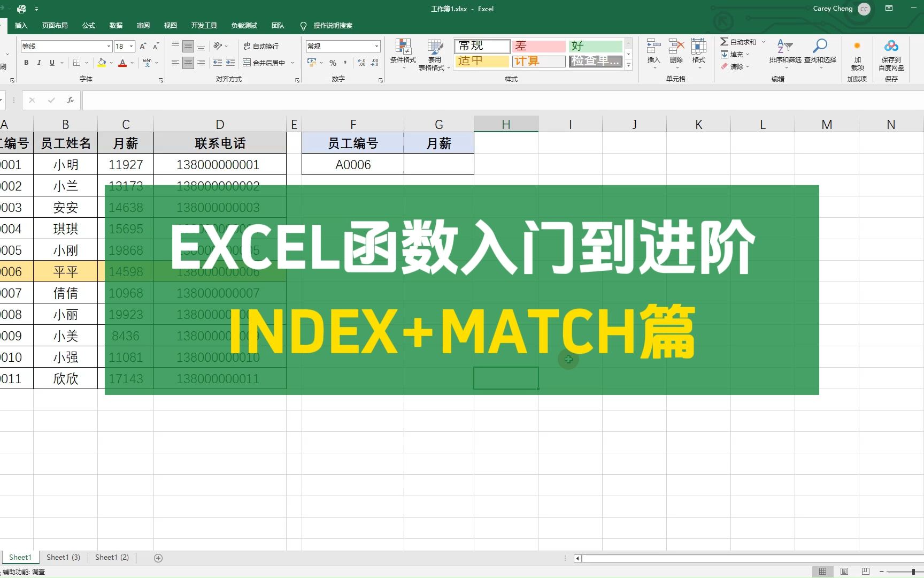
Task: Switch to the 公式 ribbon tab
Action: [88, 25]
